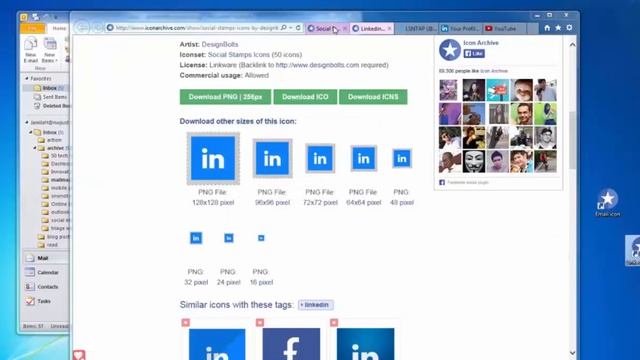Select Sent Items in Outlook Favorites

(50, 97)
